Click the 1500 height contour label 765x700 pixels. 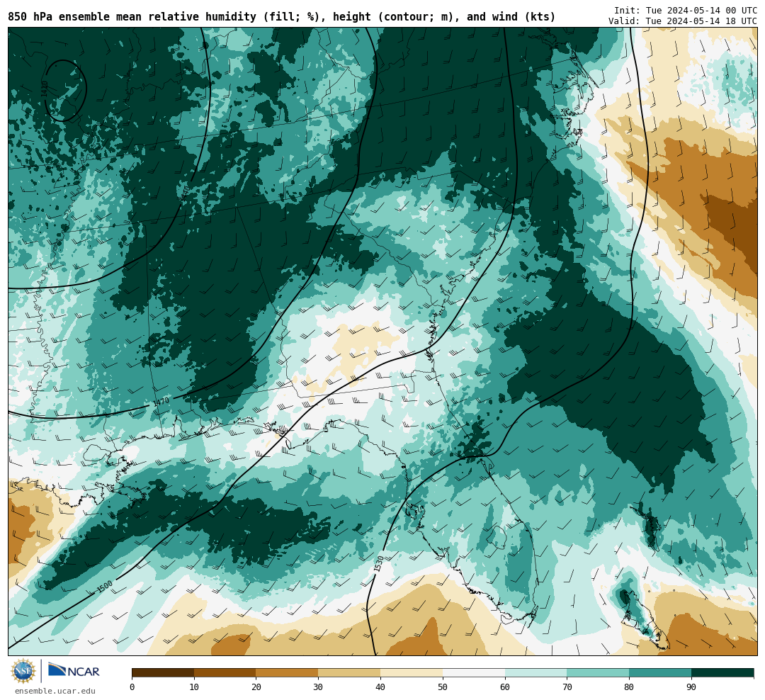[x=105, y=586]
